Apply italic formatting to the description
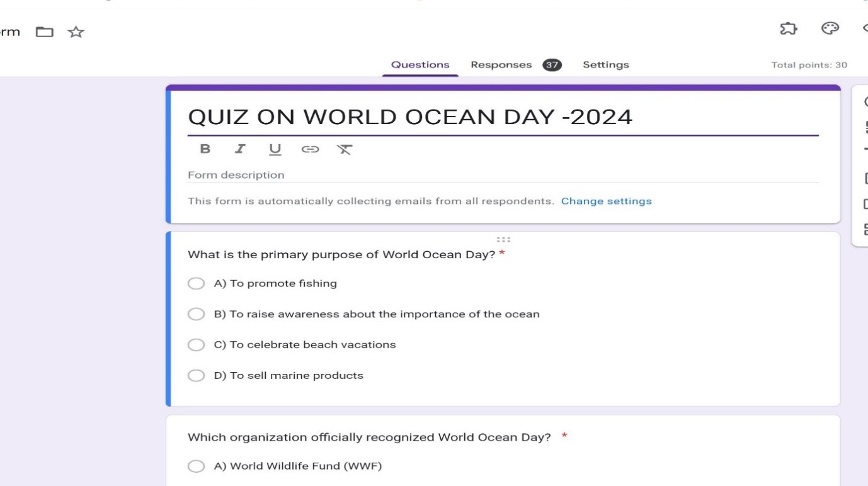Viewport: 868px width, 486px height. (x=240, y=149)
